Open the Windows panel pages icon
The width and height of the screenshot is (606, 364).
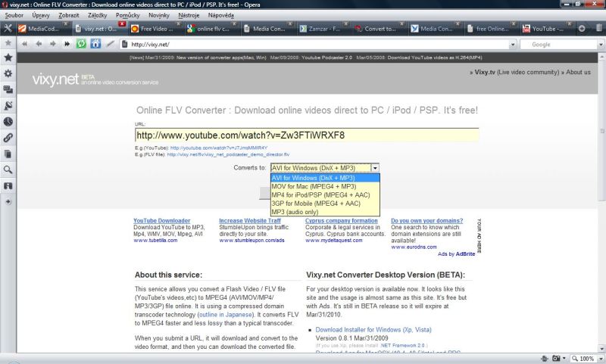[8, 154]
